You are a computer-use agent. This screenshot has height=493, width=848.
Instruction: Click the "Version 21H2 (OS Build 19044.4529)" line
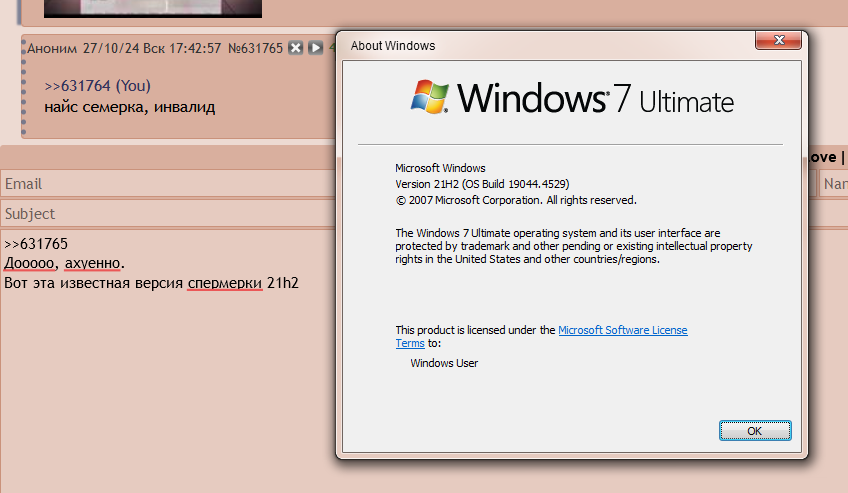point(482,184)
